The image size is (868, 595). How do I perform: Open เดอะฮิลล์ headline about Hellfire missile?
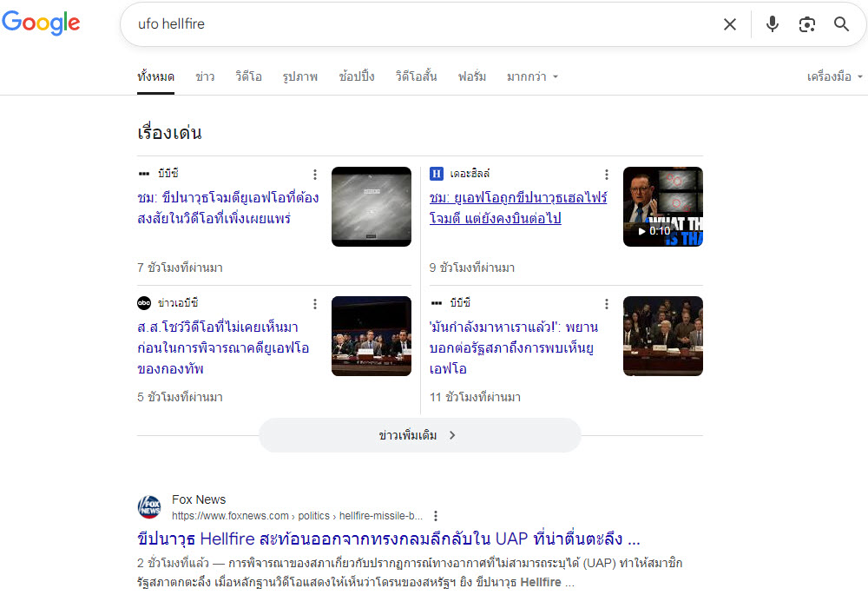518,208
